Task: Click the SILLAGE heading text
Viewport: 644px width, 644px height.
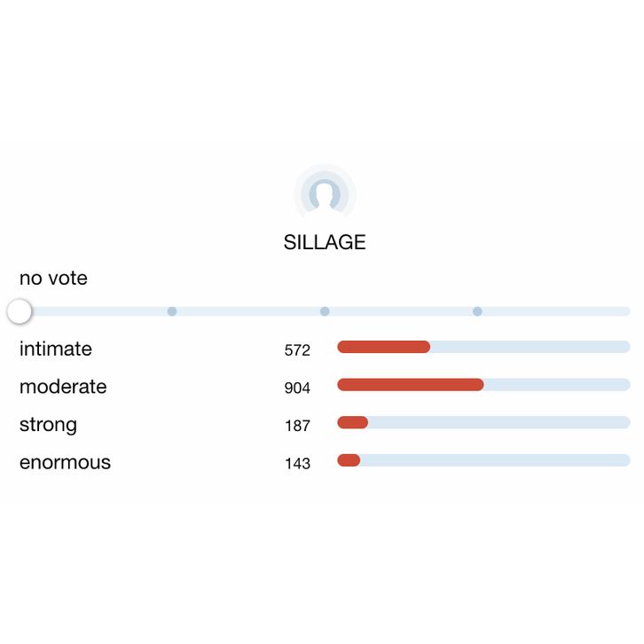Action: pyautogui.click(x=325, y=242)
